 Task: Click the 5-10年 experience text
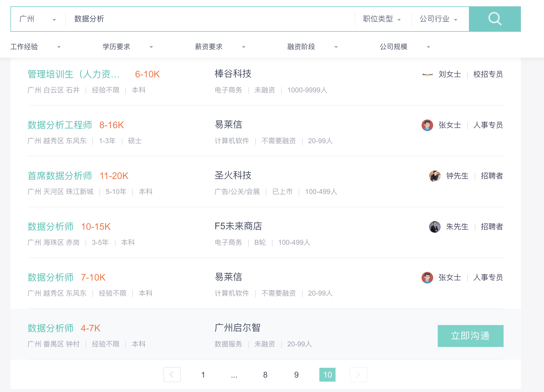click(x=116, y=192)
